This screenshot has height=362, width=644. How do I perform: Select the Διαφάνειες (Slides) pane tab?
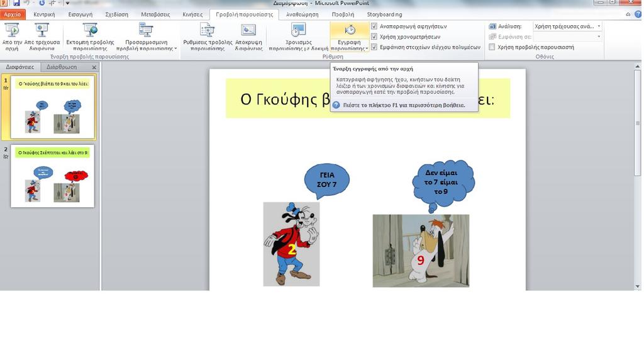tap(19, 67)
